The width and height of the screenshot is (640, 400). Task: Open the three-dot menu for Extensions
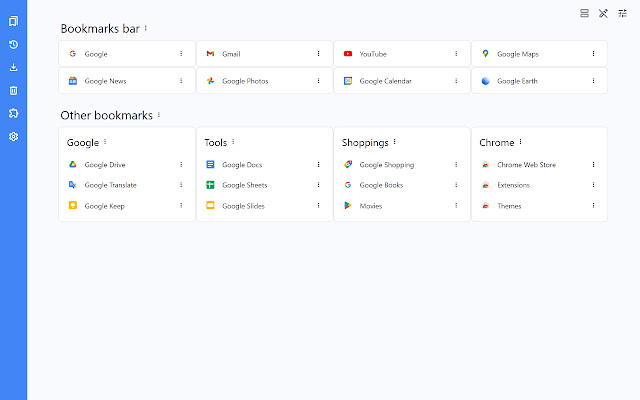click(x=593, y=185)
